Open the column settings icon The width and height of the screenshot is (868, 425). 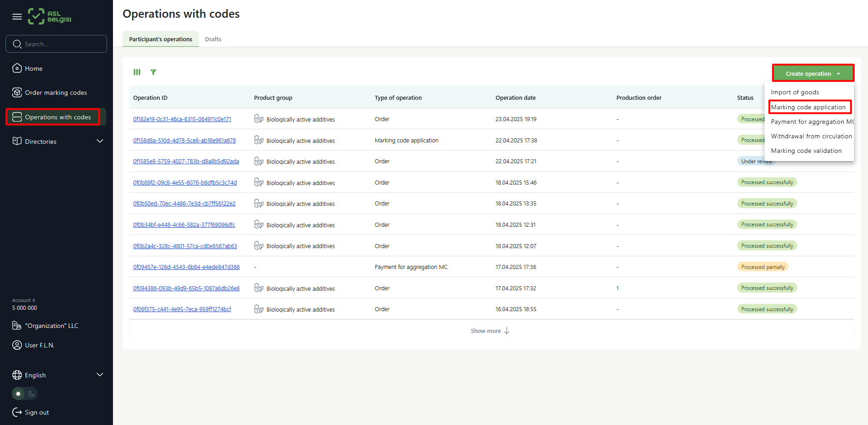tap(137, 72)
